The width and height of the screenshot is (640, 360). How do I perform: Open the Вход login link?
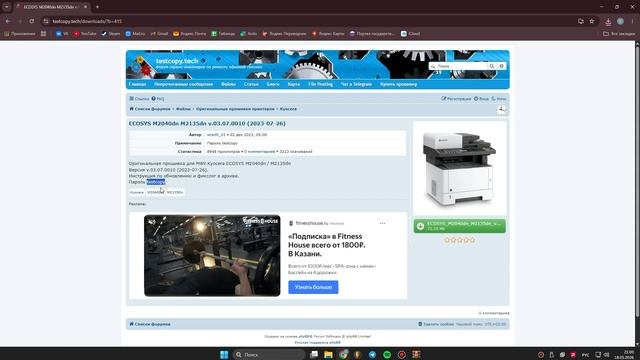pyautogui.click(x=481, y=99)
